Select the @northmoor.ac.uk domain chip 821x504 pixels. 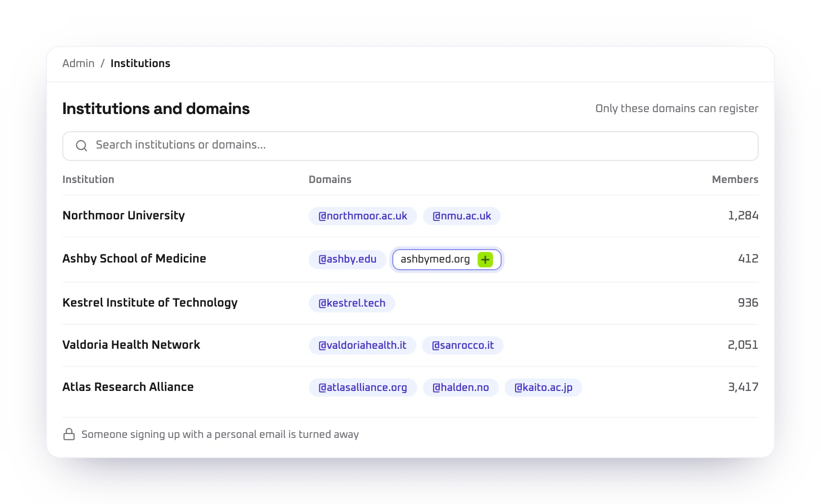pyautogui.click(x=363, y=216)
